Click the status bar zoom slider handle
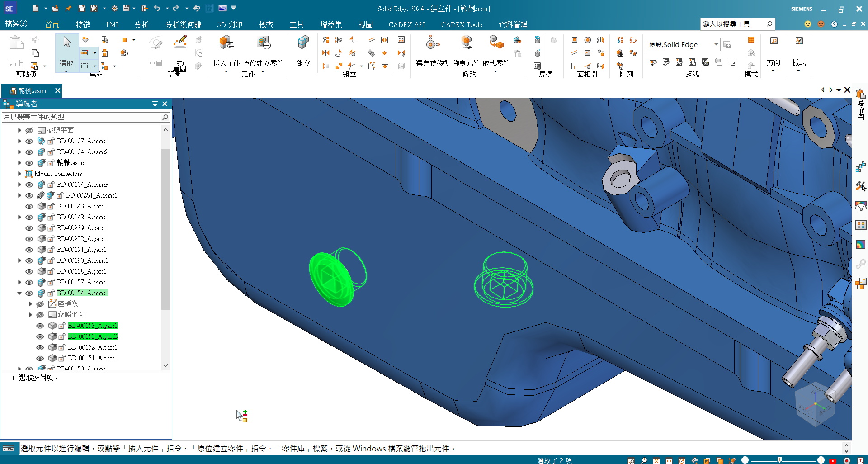The width and height of the screenshot is (868, 464). pos(779,460)
